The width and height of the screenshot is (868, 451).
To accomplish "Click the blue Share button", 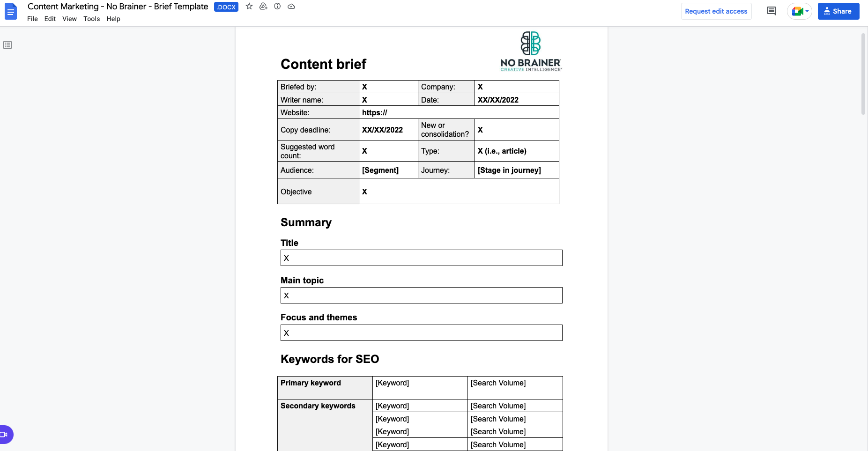I will tap(838, 11).
